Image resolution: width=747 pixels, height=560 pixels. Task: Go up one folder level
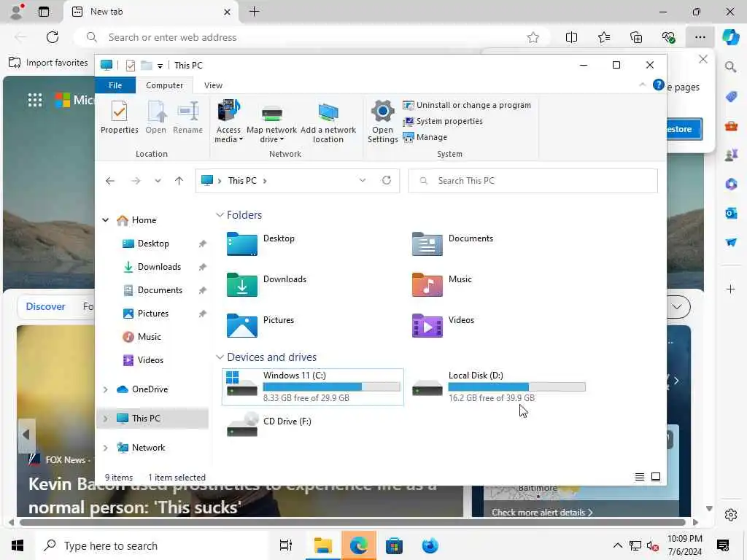179,181
